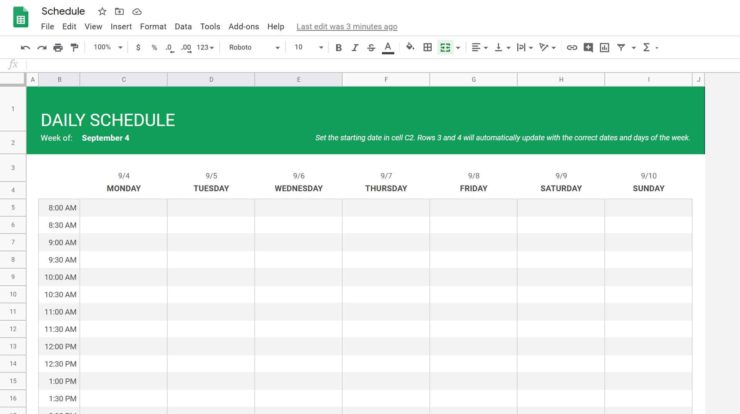Click the Schedule document title
The image size is (740, 414).
click(63, 11)
